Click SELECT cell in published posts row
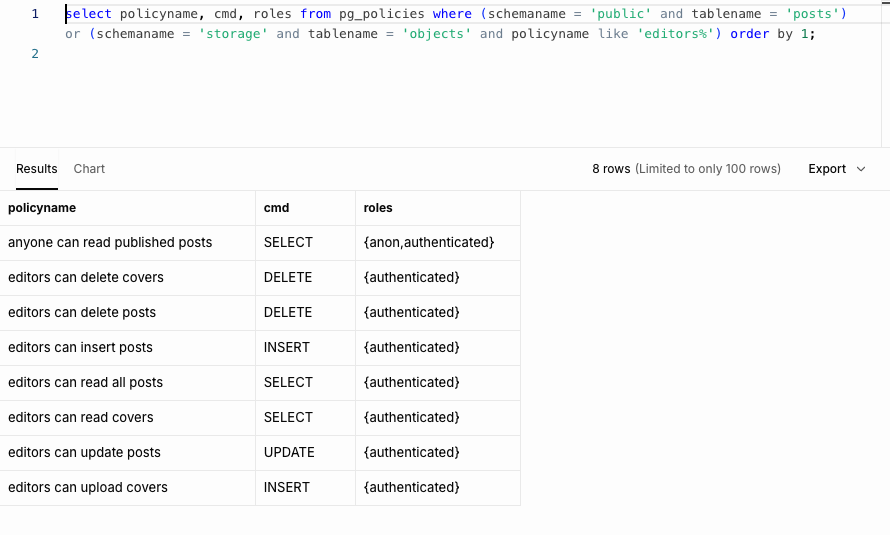The width and height of the screenshot is (890, 535). click(x=305, y=243)
